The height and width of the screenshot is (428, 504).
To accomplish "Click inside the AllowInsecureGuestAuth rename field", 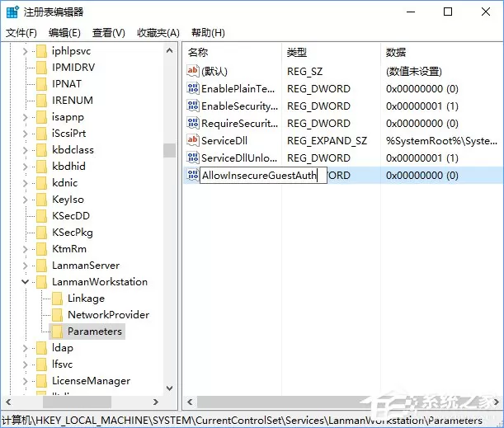I will tap(264, 176).
